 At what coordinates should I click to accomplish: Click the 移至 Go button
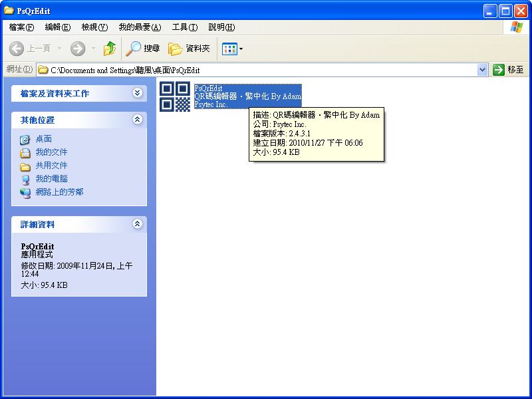[508, 70]
